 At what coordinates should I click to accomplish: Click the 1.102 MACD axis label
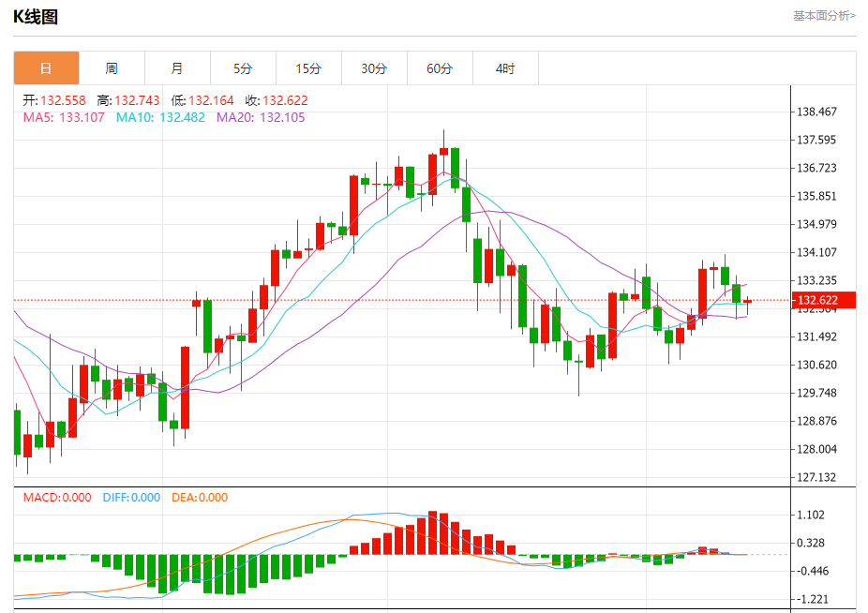point(811,515)
